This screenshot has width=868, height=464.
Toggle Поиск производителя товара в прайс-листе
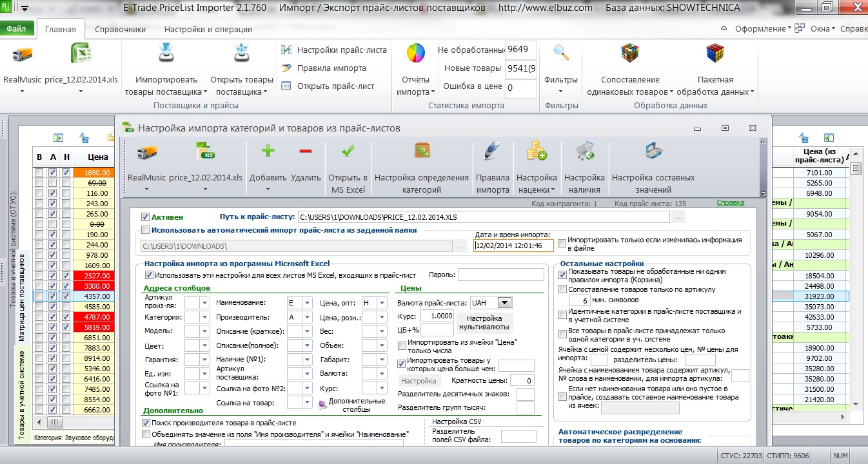point(146,423)
